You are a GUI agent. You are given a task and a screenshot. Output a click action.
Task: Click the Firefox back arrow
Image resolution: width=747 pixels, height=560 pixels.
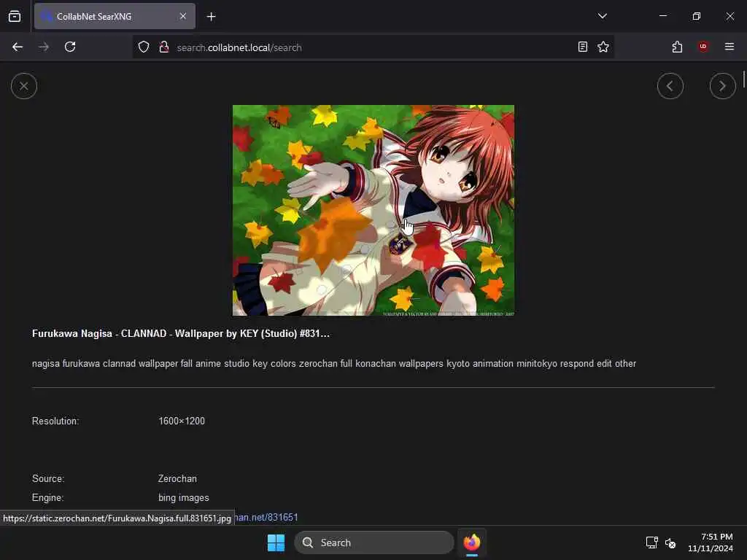coord(18,47)
